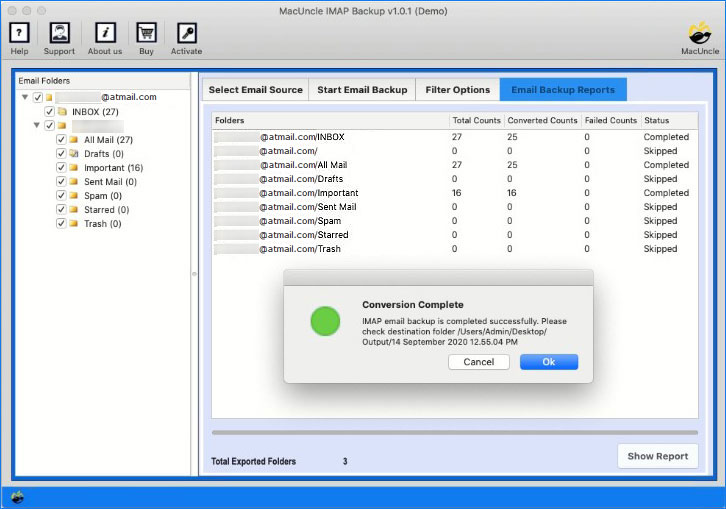Click the All Mail folder icon

[x=74, y=139]
